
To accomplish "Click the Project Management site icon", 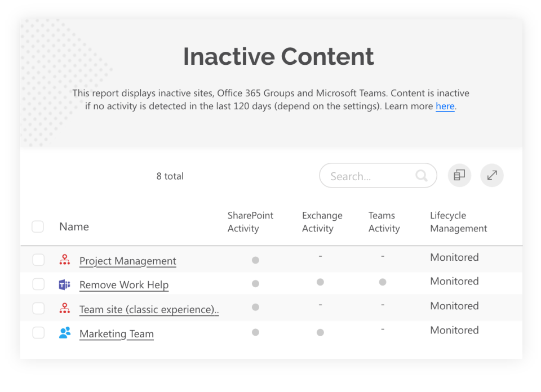I will coord(65,260).
